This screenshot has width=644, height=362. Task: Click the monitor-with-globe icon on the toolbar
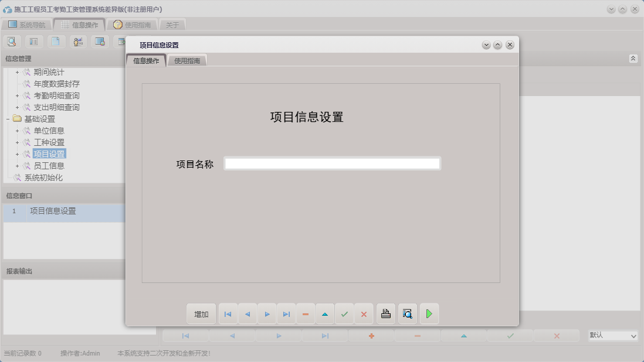tap(100, 41)
